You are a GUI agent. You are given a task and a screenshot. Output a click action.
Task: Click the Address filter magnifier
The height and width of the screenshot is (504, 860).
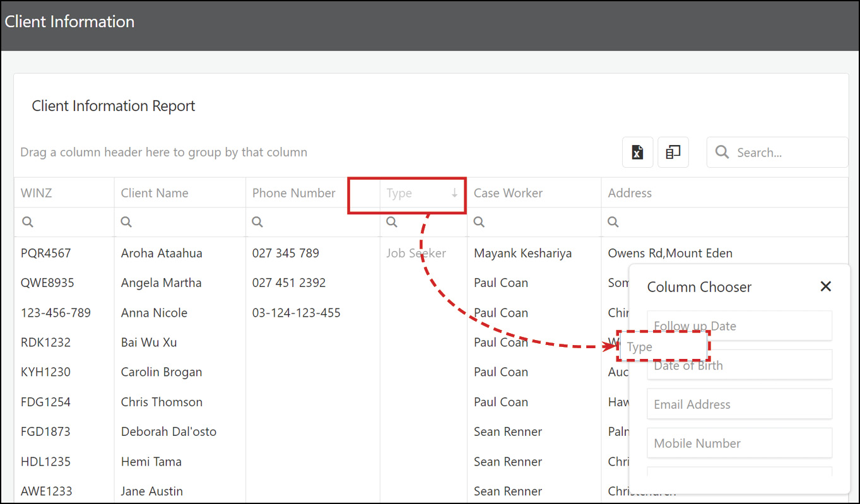[613, 222]
